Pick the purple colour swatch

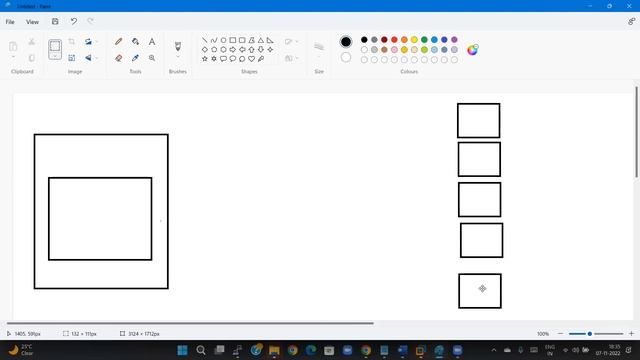point(454,40)
